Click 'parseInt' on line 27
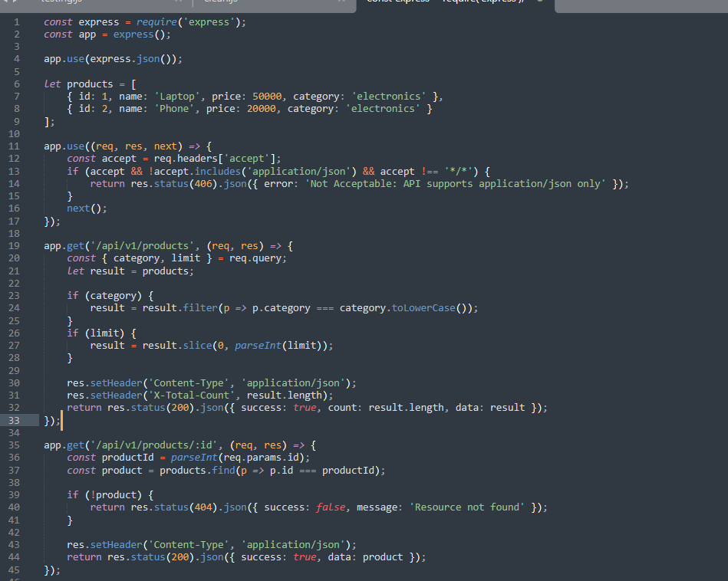This screenshot has width=728, height=581. [x=259, y=346]
